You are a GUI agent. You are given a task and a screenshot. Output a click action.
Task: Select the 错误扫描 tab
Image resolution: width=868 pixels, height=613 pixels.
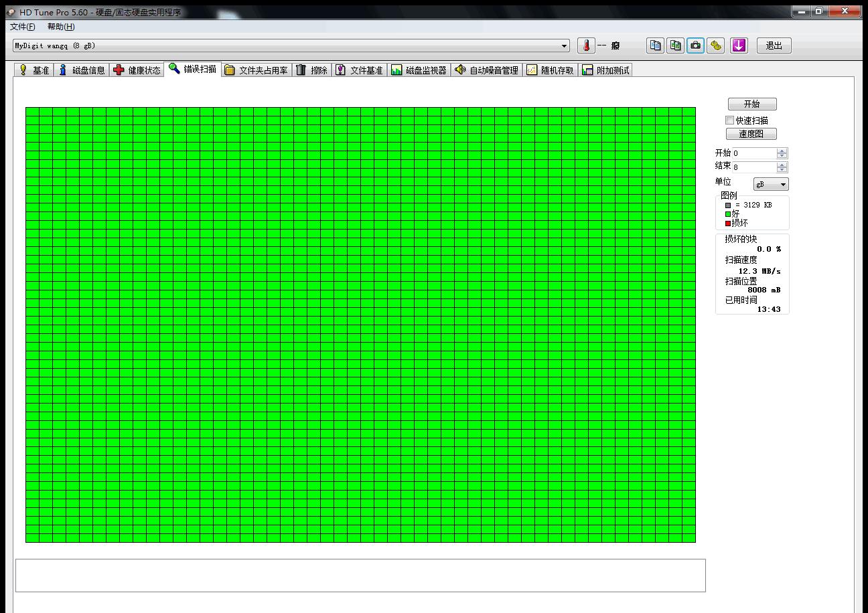click(193, 69)
